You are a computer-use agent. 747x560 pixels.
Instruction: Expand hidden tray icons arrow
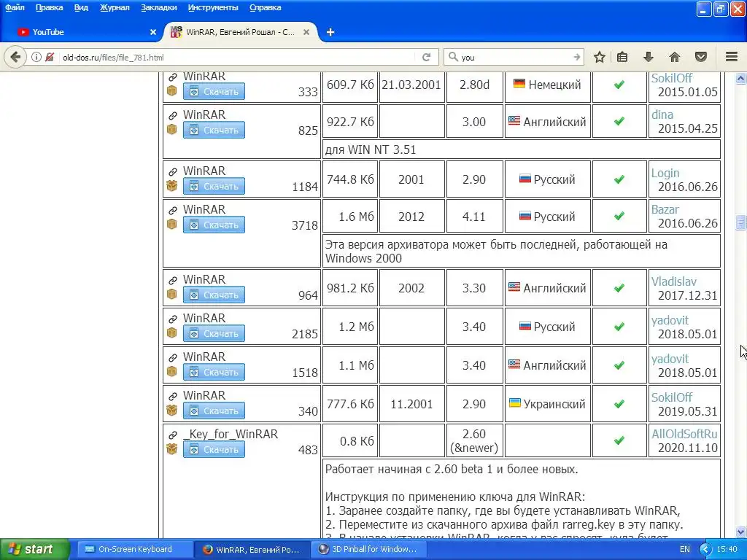tap(705, 549)
